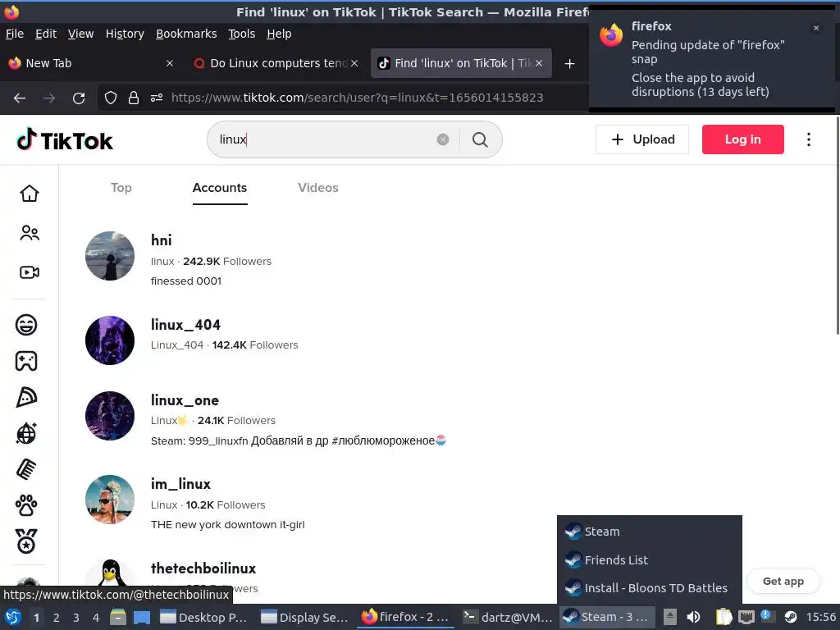Show site security padlock info
This screenshot has width=840, height=630.
134,98
